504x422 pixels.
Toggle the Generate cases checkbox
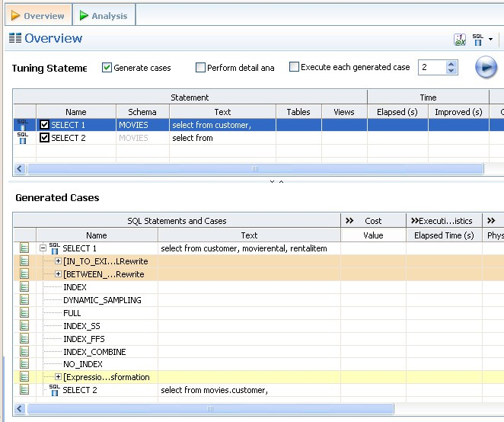coord(107,68)
